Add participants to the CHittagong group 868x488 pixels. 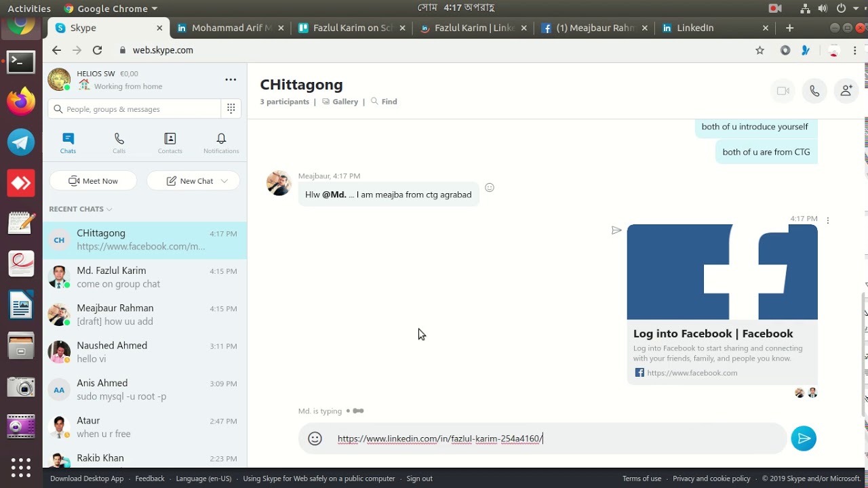846,91
